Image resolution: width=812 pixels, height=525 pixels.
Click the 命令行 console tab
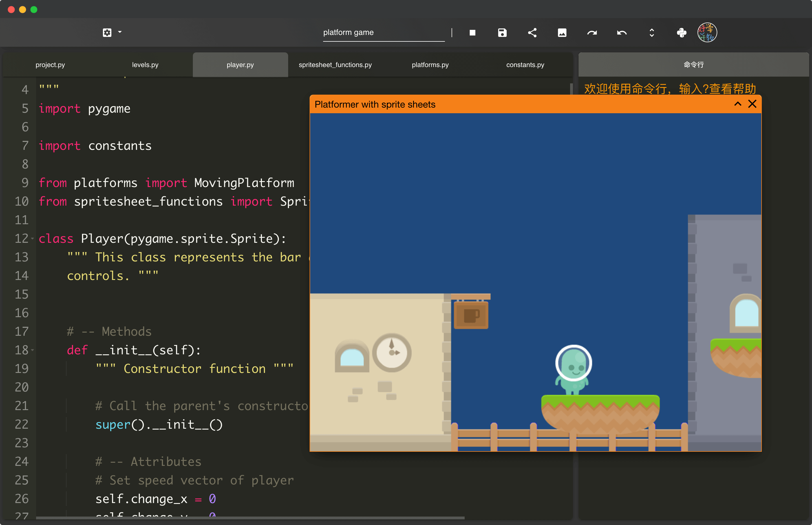(x=693, y=65)
